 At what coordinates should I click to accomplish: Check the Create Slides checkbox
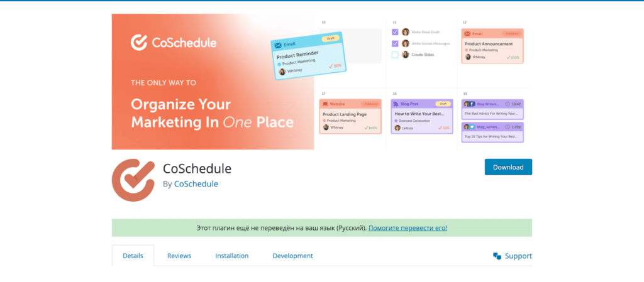click(x=395, y=55)
